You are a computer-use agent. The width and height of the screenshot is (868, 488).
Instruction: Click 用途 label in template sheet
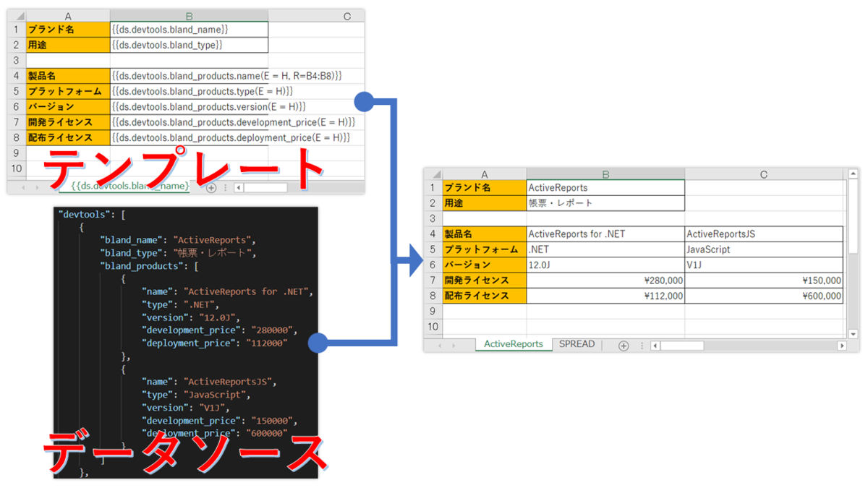coord(68,45)
